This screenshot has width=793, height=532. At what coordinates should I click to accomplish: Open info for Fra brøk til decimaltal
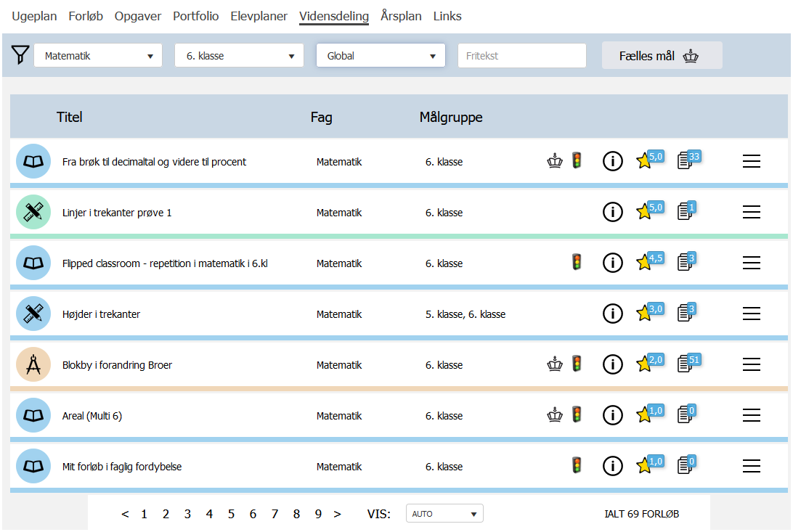[612, 161]
